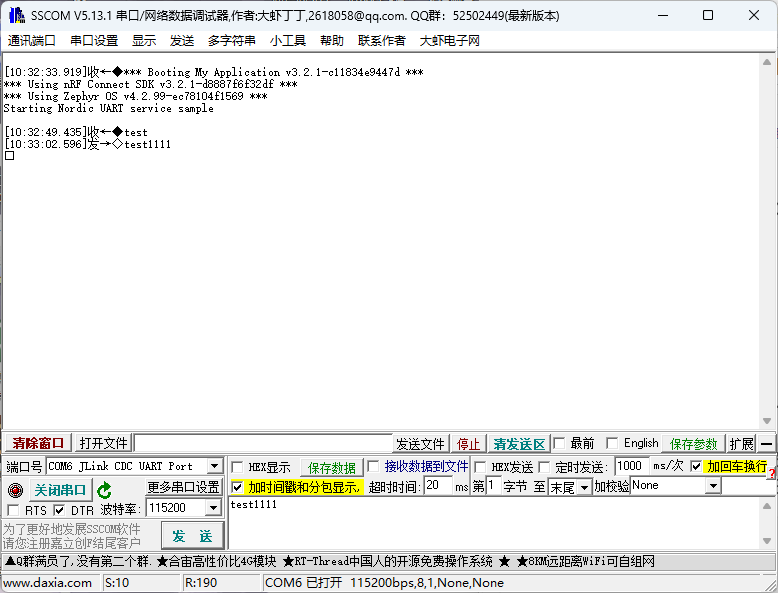
Task: Click the S:10 sent counter in status bar
Action: coord(117,583)
